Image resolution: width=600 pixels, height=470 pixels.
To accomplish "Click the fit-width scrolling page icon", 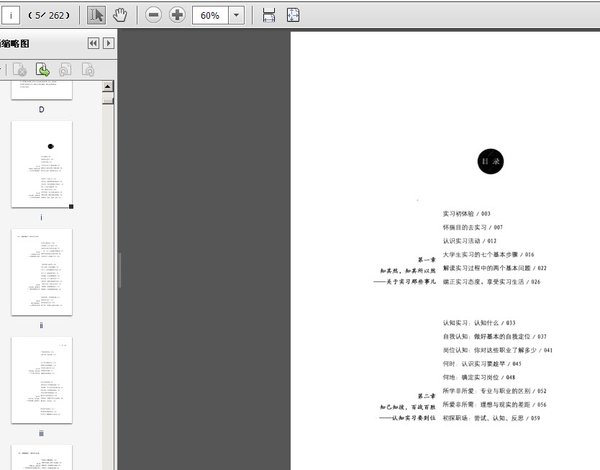I will coord(269,15).
